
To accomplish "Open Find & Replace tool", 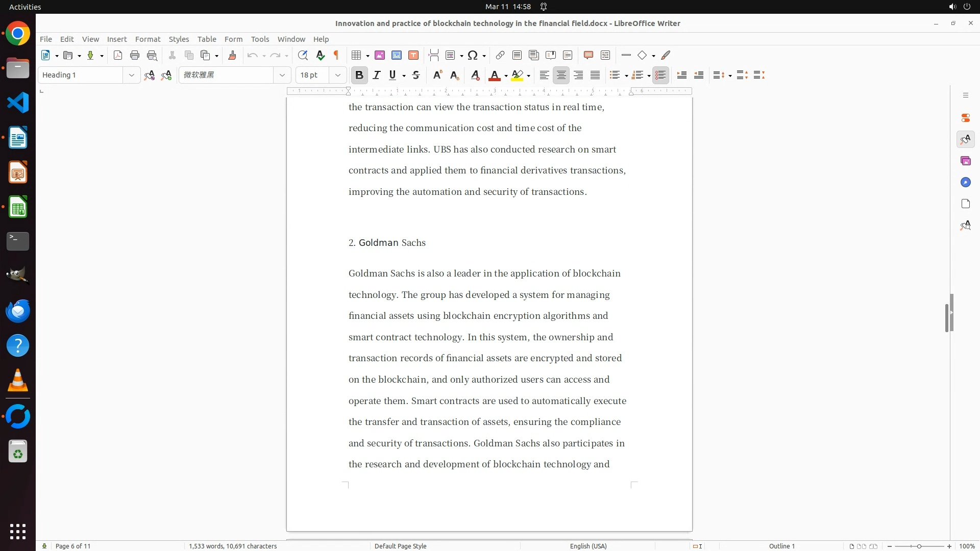I will pos(303,56).
